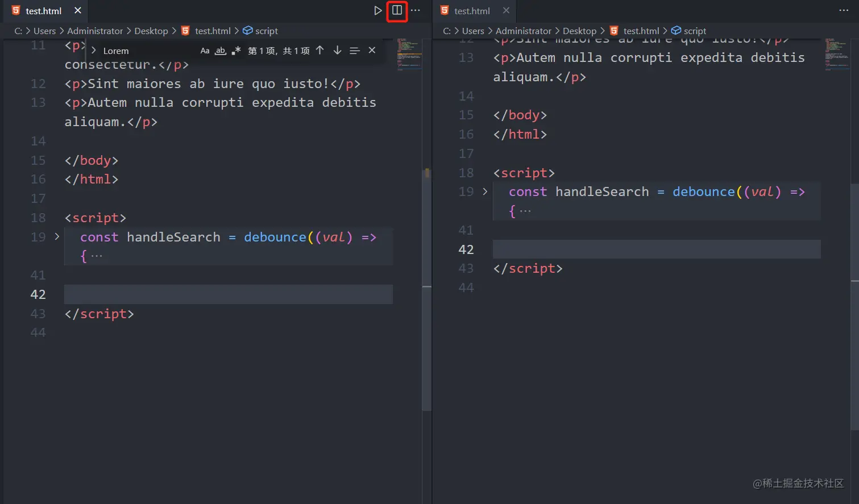Click script symbol cube icon in left breadcrumb
The image size is (859, 504).
247,30
